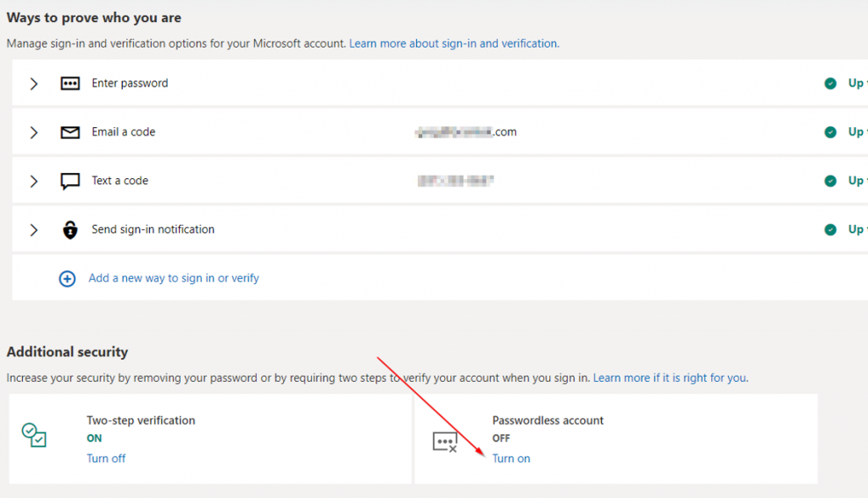Image resolution: width=868 pixels, height=498 pixels.
Task: Click the Two-step verification checkmarks icon
Action: pyautogui.click(x=34, y=435)
